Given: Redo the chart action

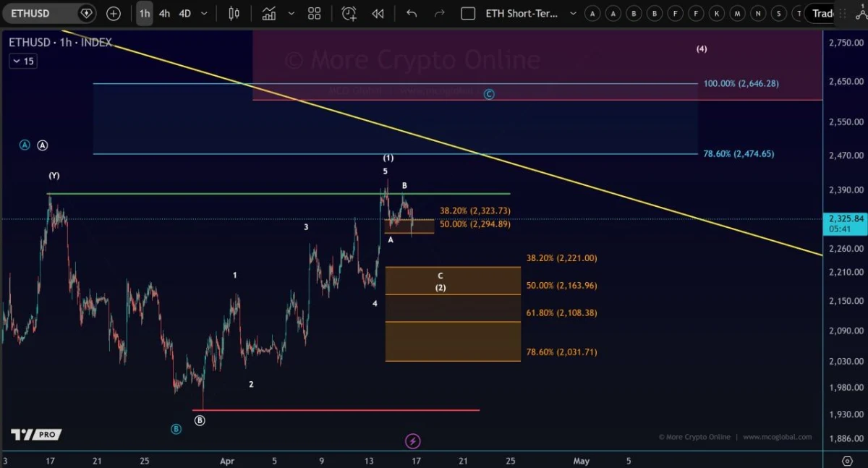Looking at the screenshot, I should [440, 13].
